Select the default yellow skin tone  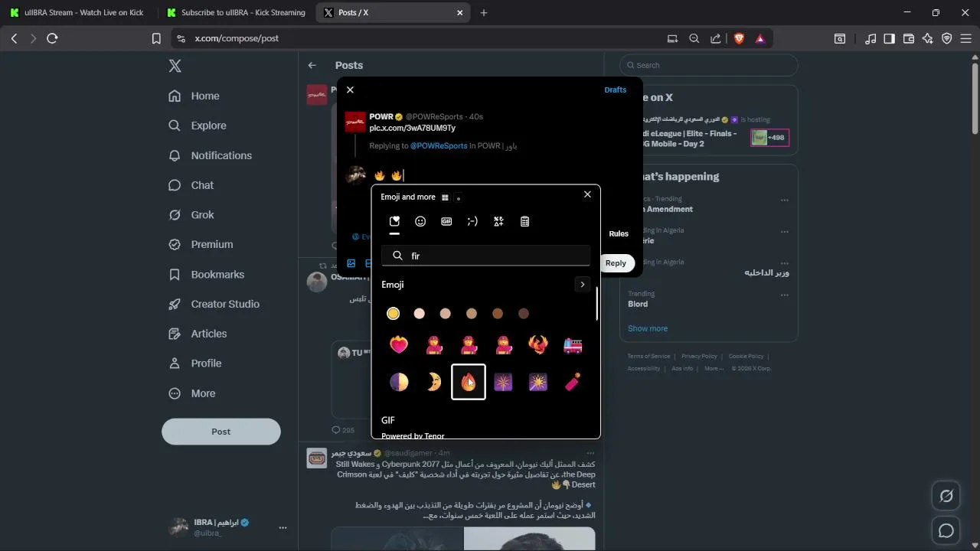tap(393, 313)
